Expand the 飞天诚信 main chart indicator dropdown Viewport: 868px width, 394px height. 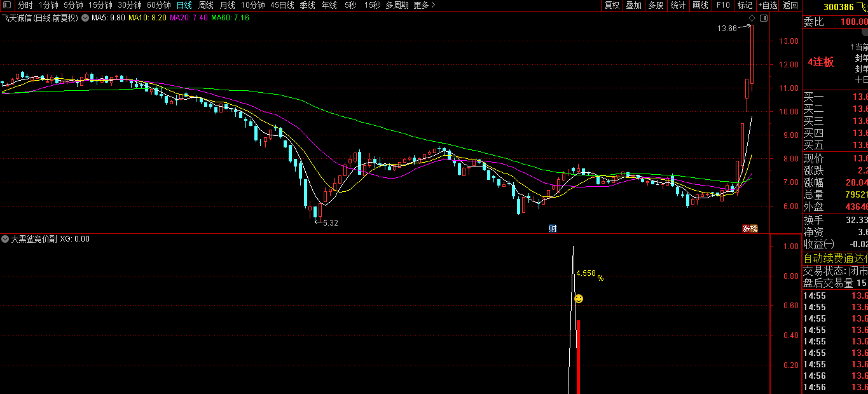coord(85,18)
